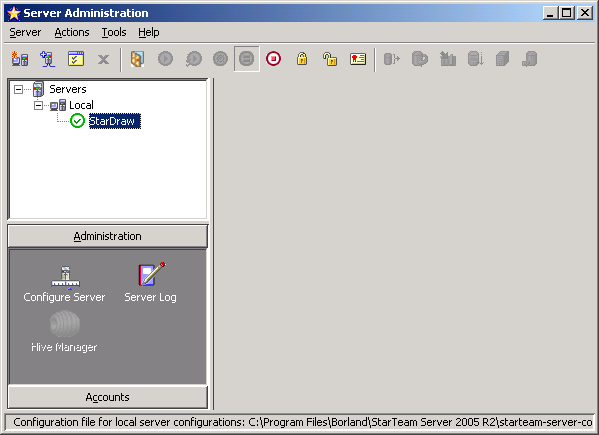599x435 pixels.
Task: Click the grayed database-arrow migrate icon
Action: click(x=392, y=59)
